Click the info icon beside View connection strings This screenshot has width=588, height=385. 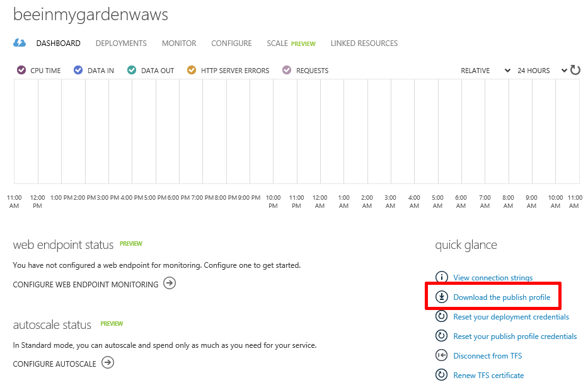[x=441, y=277]
